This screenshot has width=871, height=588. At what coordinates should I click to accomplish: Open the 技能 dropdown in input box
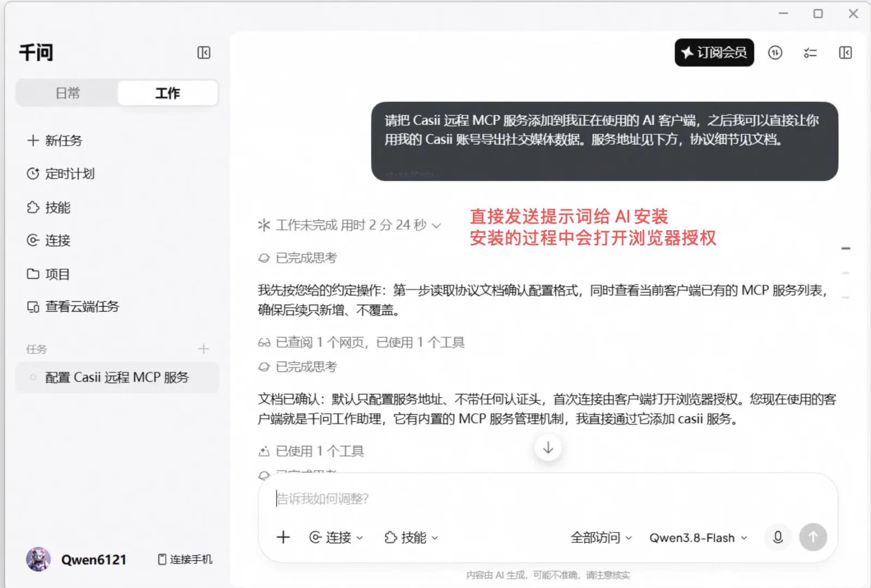point(411,537)
